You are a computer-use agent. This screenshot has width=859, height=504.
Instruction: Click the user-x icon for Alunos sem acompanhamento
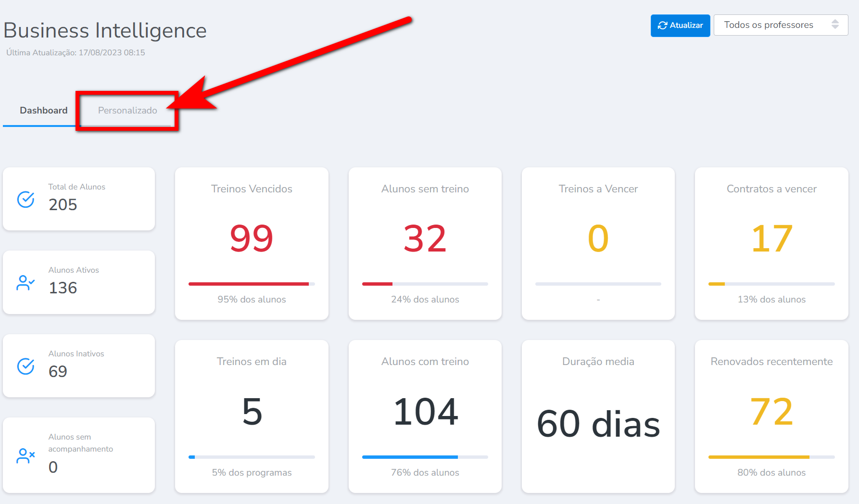click(x=25, y=455)
